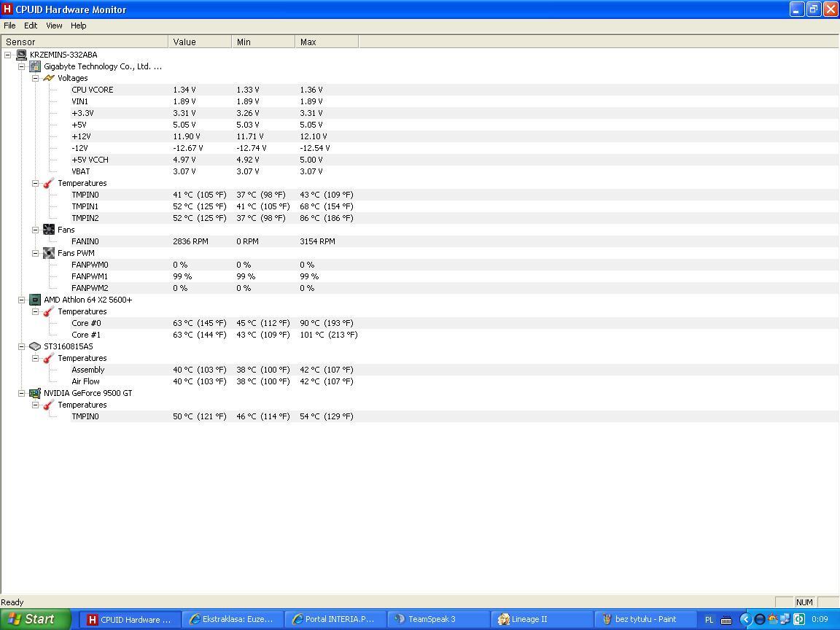Click the thermometer icon under ST3160815AS
Screen dimensions: 840x630
tap(49, 358)
